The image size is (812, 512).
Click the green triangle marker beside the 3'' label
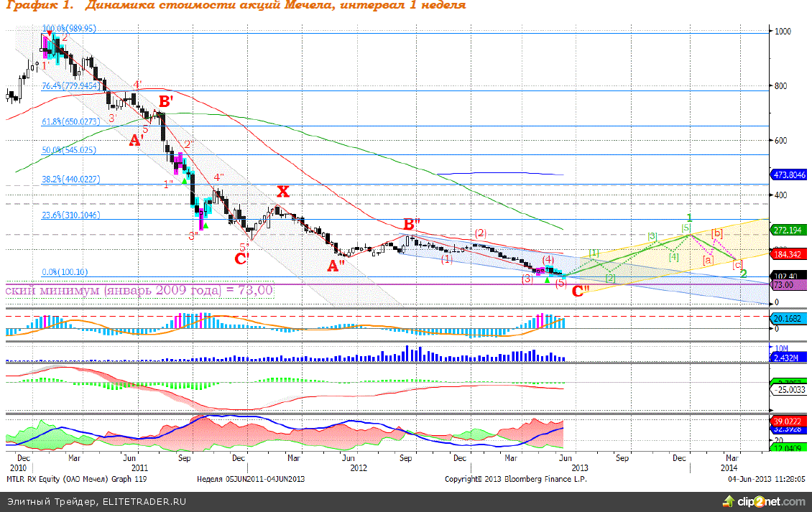(x=206, y=226)
